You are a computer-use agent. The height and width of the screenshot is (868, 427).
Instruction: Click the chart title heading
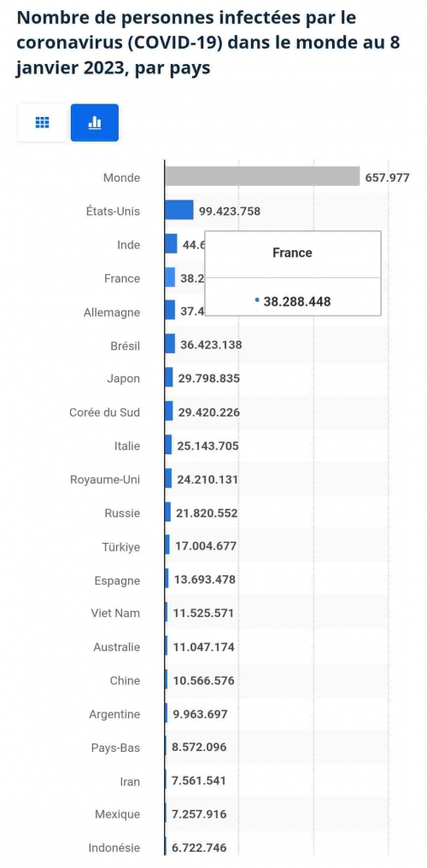[208, 44]
